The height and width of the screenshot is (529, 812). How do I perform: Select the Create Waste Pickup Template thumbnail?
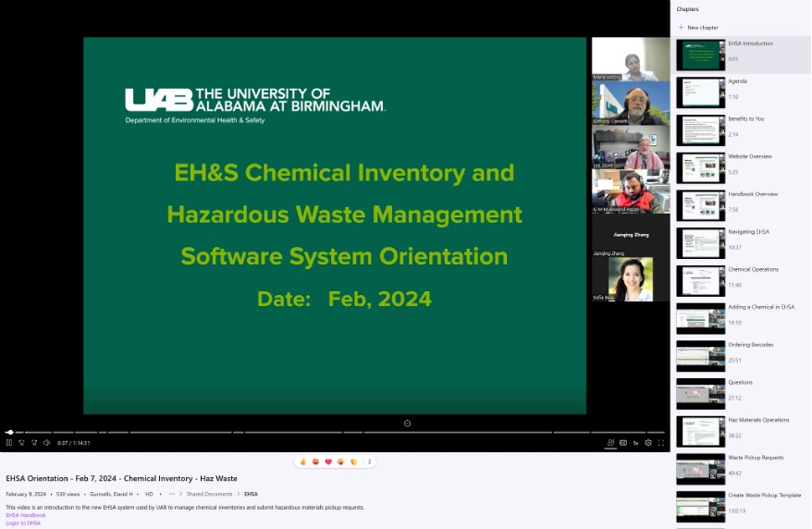[x=701, y=507]
